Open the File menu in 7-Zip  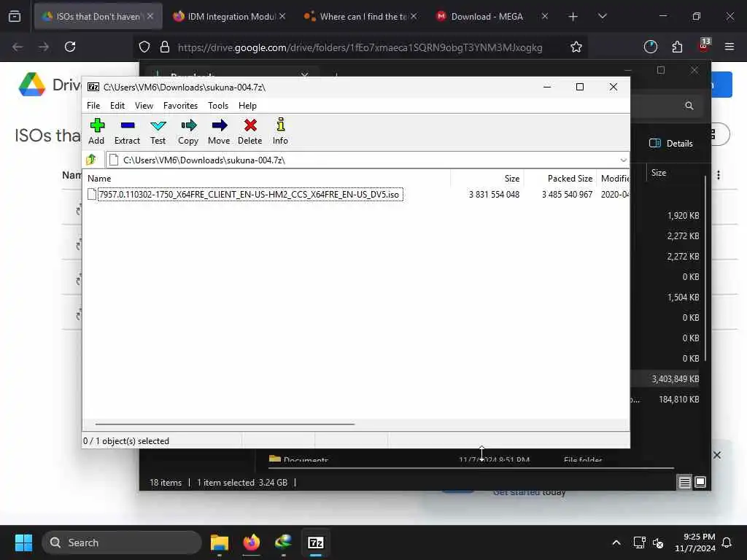93,106
